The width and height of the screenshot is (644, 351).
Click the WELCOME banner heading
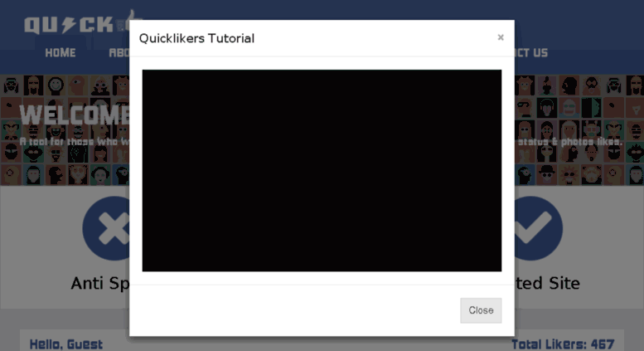[75, 115]
